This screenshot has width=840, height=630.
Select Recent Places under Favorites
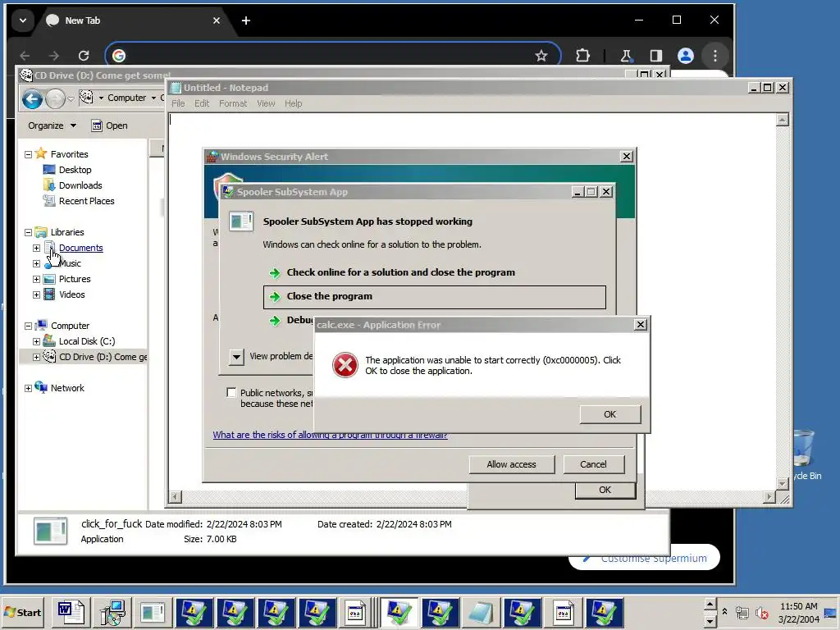(87, 201)
